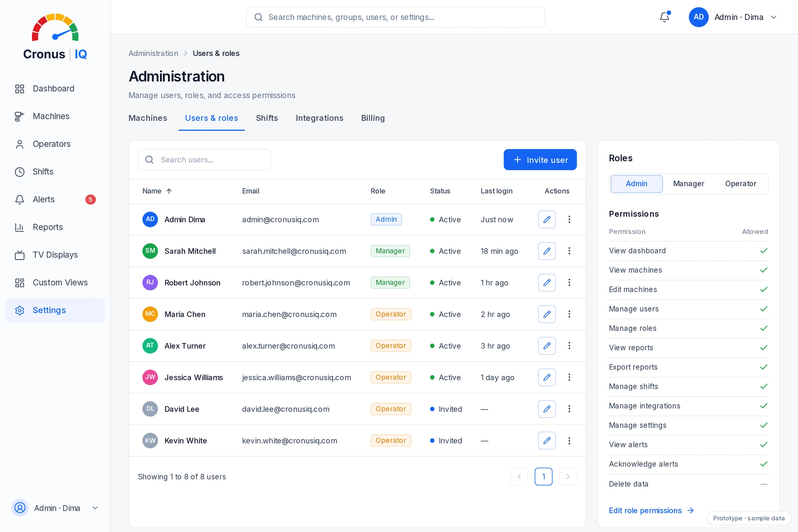
Task: Click the Administration breadcrumb link
Action: pyautogui.click(x=153, y=53)
